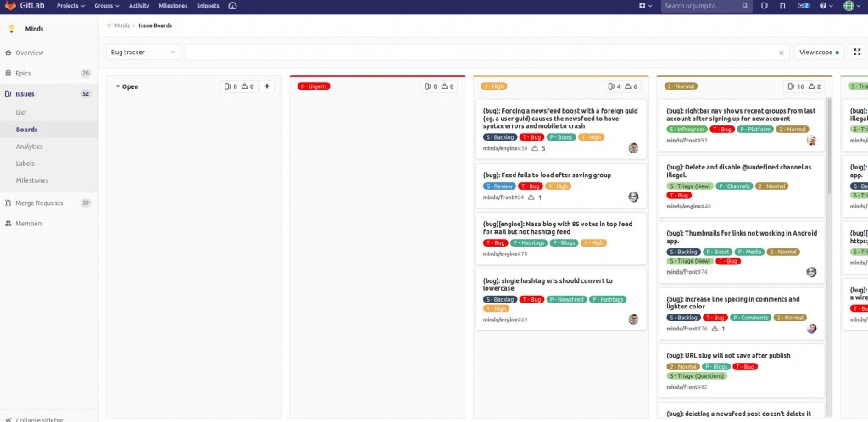Open Merge Requests icon in top navbar
The height and width of the screenshot is (422, 868).
pyautogui.click(x=783, y=6)
